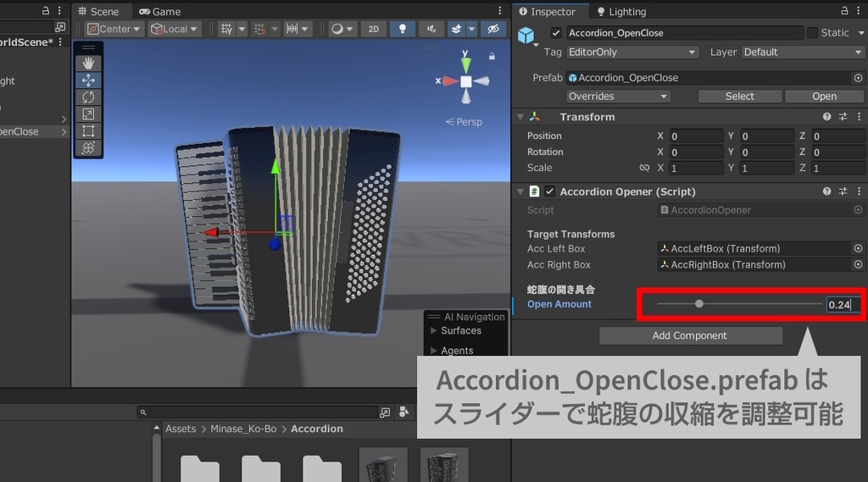Click the scene gizmo lock icon
Image resolution: width=868 pixels, height=482 pixels.
coord(492,56)
